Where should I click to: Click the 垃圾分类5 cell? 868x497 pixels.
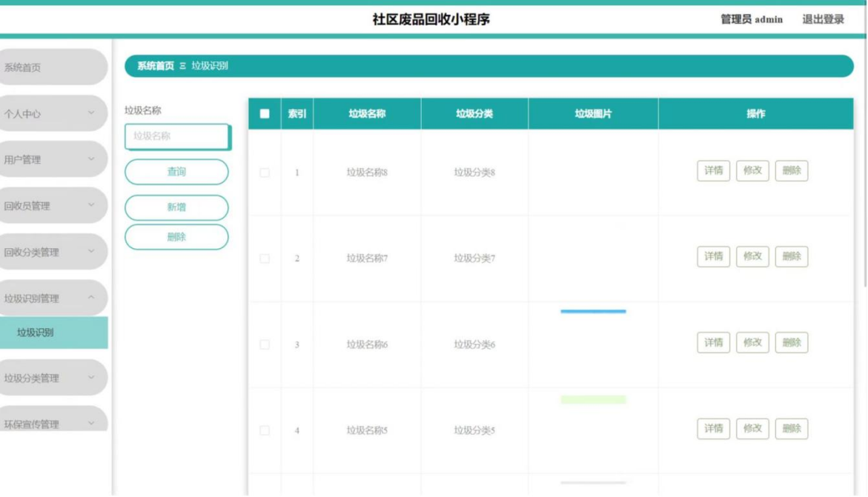tap(474, 430)
